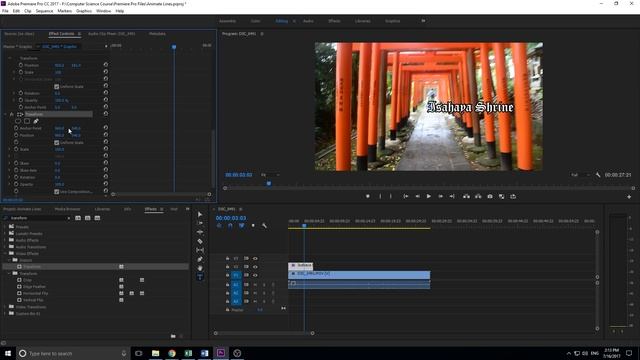Expand Audio Effects folder
640x360 pixels.
pos(5,240)
